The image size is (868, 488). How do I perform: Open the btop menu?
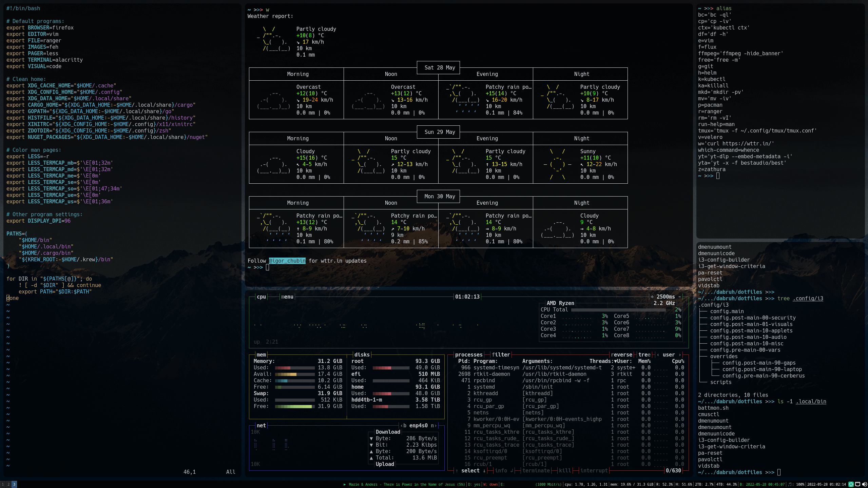(x=287, y=297)
